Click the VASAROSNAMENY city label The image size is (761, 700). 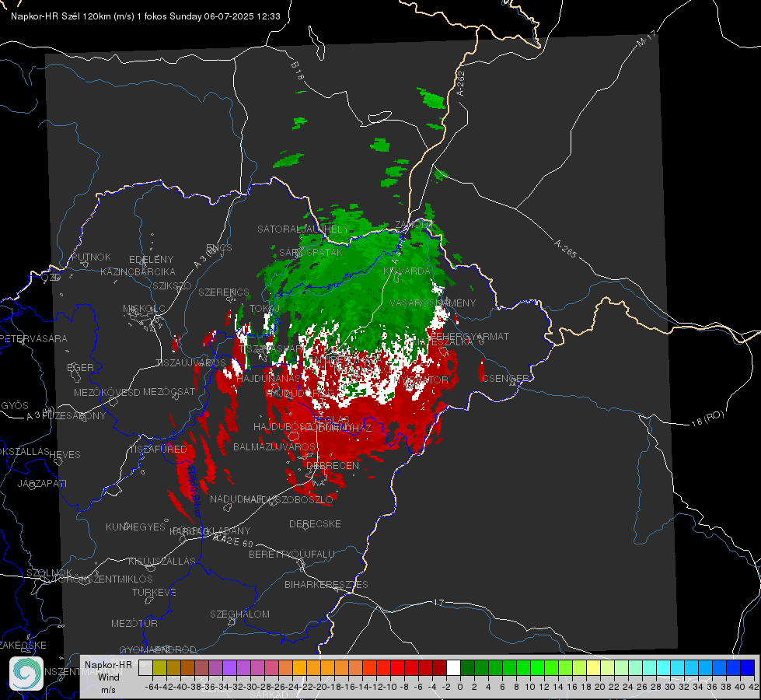coord(433,303)
